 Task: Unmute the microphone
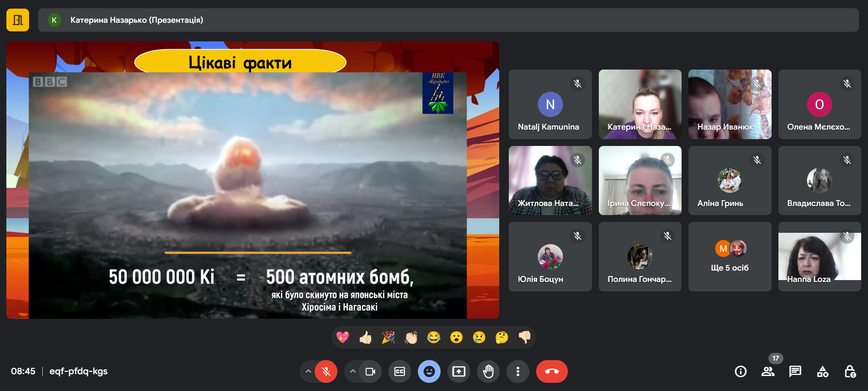326,371
